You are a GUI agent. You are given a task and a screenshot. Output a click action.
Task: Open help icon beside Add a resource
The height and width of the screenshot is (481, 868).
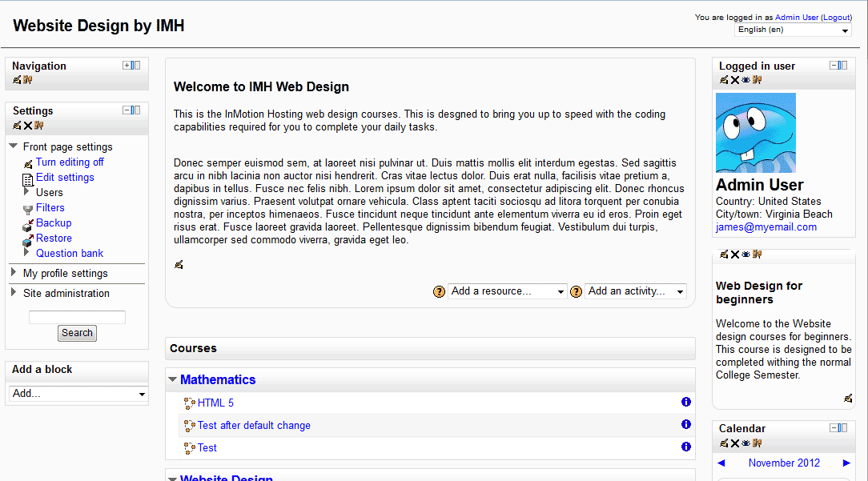[439, 292]
